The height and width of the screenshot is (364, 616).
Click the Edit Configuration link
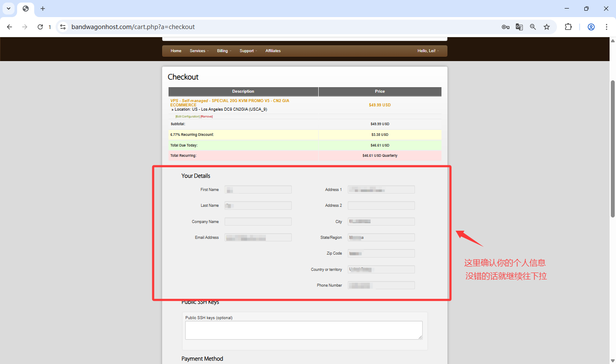[187, 117]
